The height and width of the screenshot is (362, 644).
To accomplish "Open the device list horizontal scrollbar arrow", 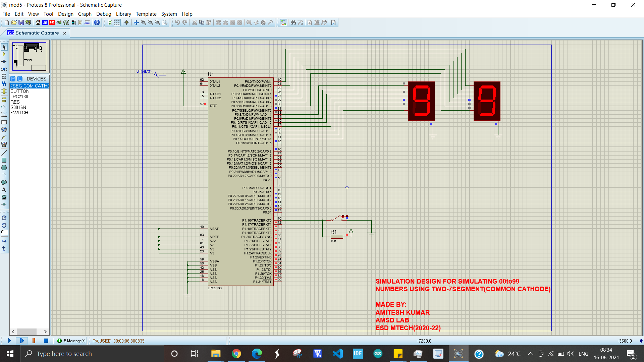I will pos(45,331).
